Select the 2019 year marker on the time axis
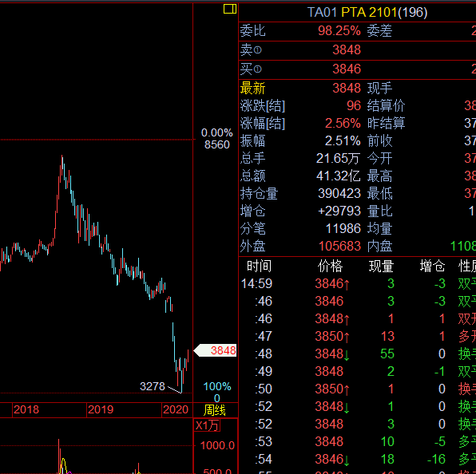 101,409
